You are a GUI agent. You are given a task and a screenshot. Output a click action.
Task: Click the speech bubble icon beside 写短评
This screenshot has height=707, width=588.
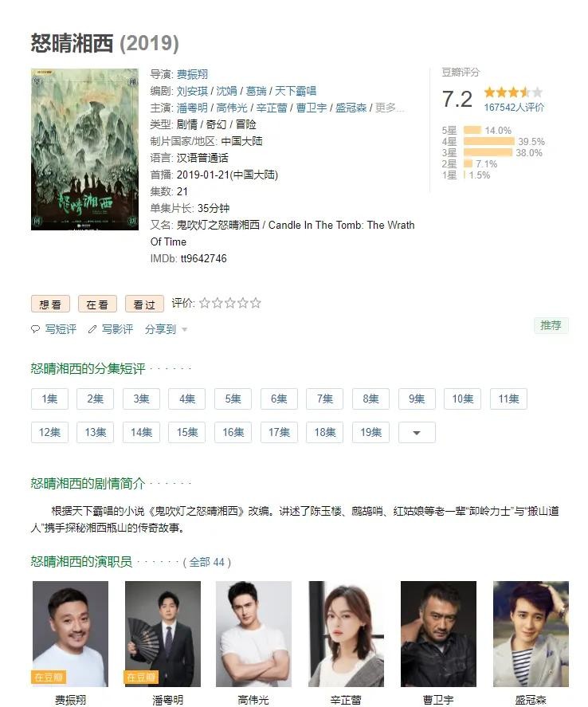(35, 329)
